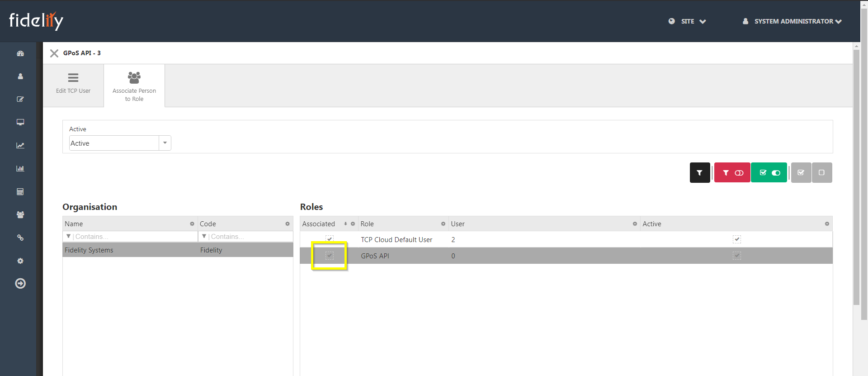Image resolution: width=868 pixels, height=376 pixels.
Task: Click the Fidelity code cell
Action: [211, 250]
